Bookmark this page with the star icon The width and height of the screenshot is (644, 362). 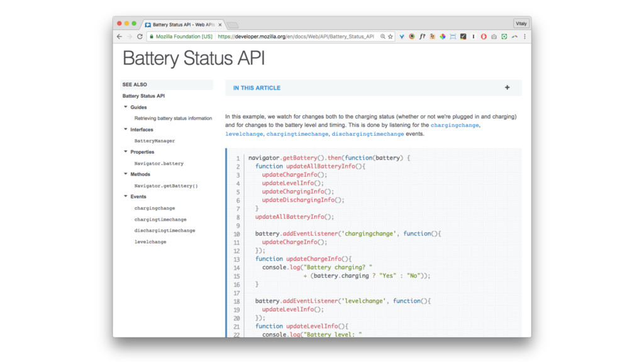391,36
